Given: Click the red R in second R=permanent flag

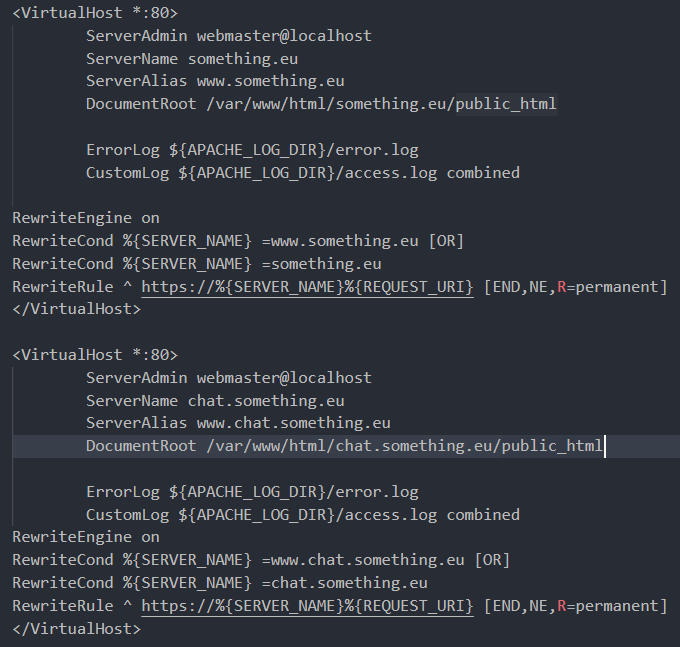Looking at the screenshot, I should 562,606.
